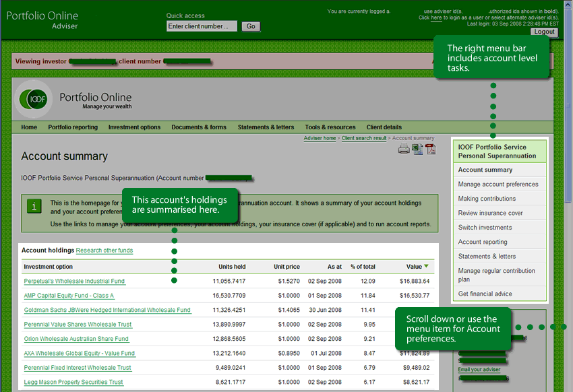Open Documents & forms menu
This screenshot has width=573, height=392.
coord(199,127)
